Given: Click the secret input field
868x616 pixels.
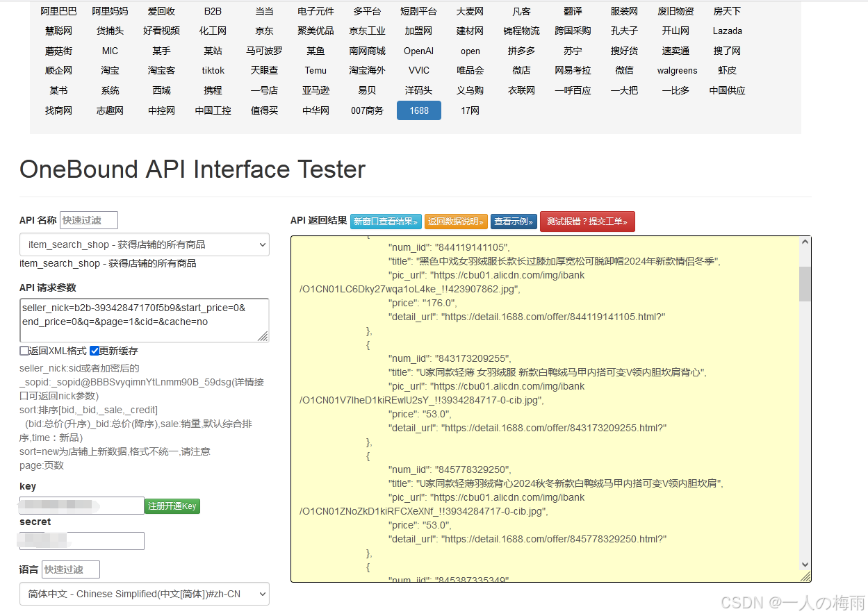Looking at the screenshot, I should [82, 541].
